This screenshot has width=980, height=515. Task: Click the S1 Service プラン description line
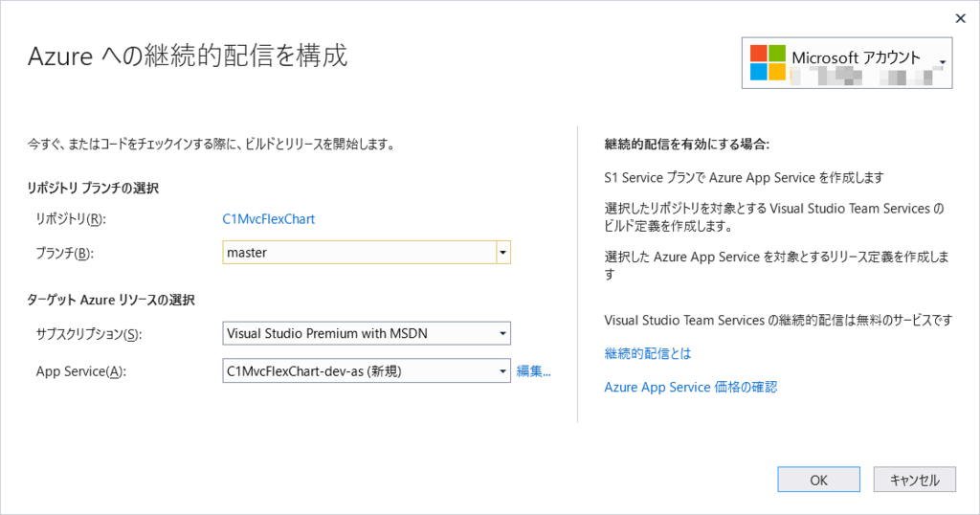(744, 178)
